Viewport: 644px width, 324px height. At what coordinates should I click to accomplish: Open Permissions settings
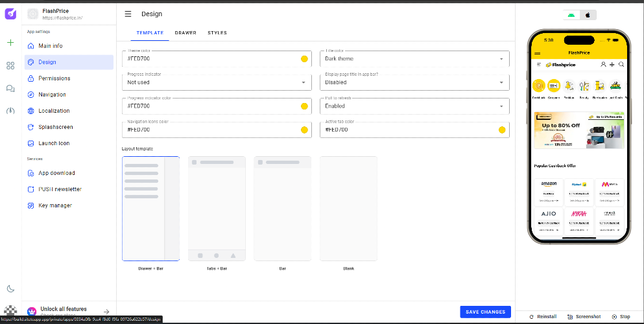[69, 78]
